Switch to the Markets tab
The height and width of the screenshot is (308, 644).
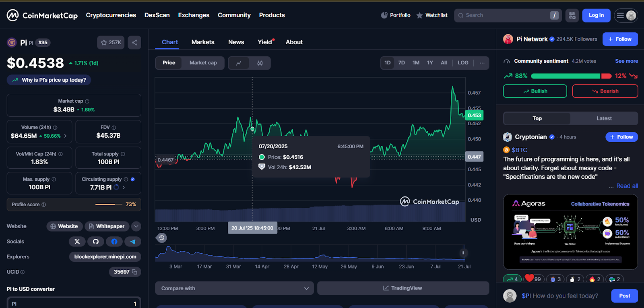point(203,42)
